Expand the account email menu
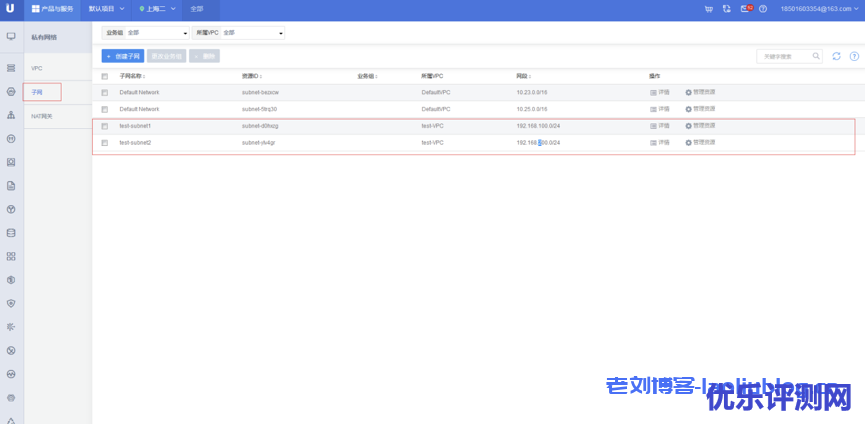Image resolution: width=865 pixels, height=424 pixels. [818, 9]
